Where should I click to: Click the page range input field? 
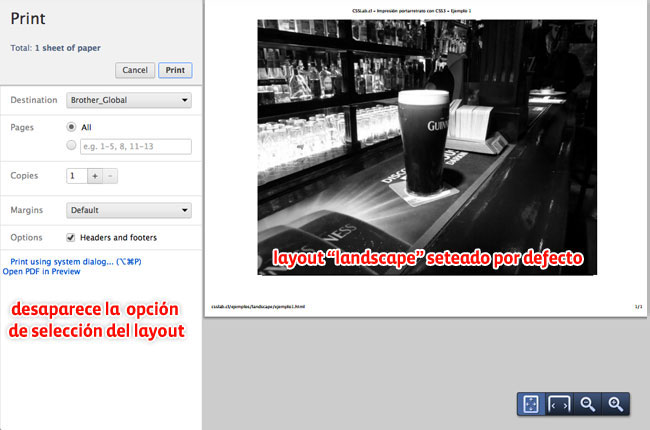tap(136, 146)
